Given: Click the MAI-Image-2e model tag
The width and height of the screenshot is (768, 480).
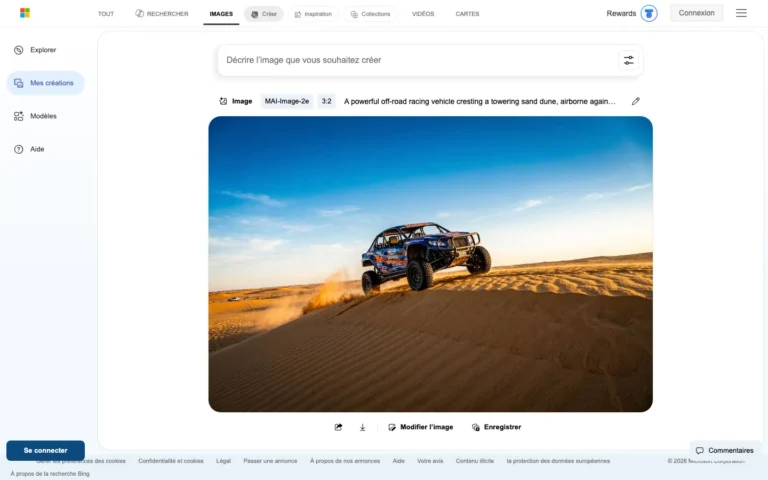Looking at the screenshot, I should click(x=287, y=101).
